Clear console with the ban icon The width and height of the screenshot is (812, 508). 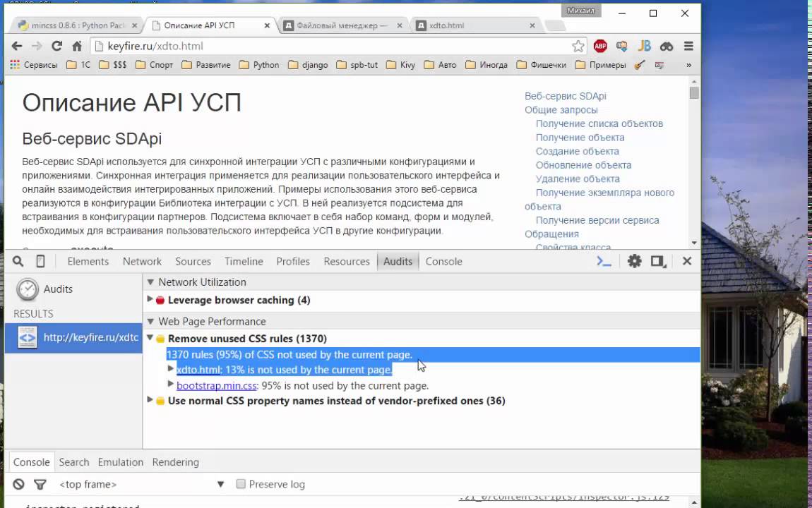18,484
